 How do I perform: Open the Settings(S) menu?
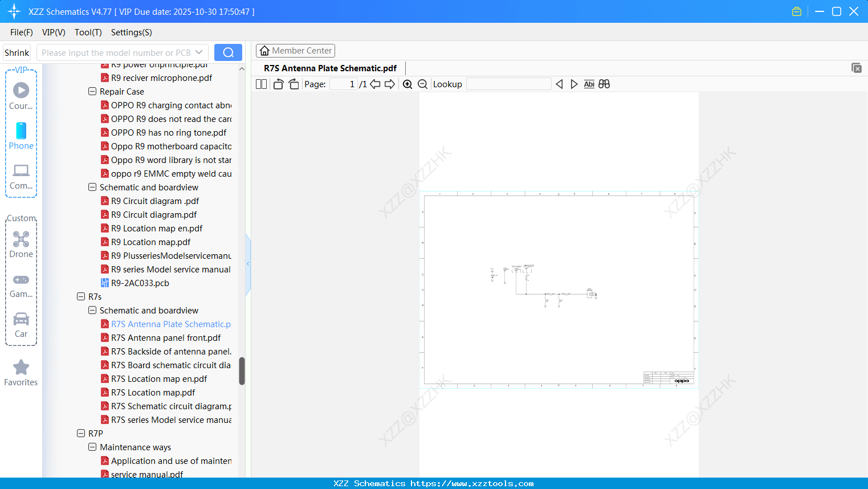coord(132,32)
